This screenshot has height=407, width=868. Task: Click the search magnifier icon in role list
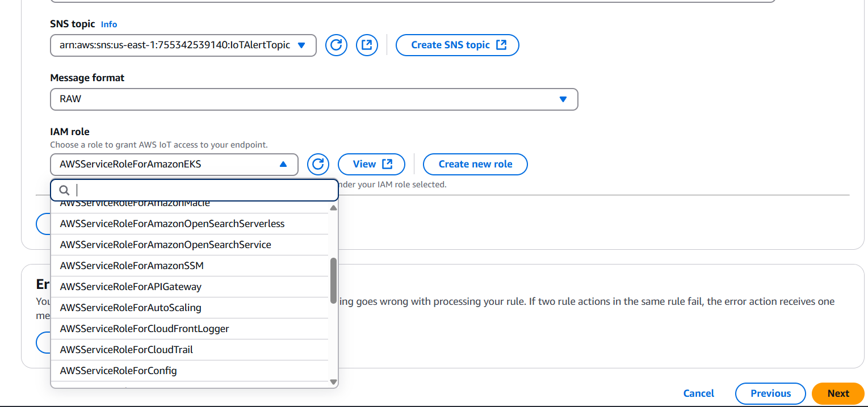click(65, 190)
